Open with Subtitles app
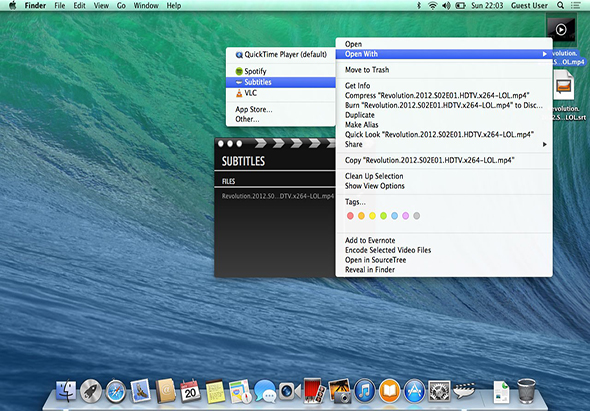The height and width of the screenshot is (411, 590). click(x=281, y=82)
